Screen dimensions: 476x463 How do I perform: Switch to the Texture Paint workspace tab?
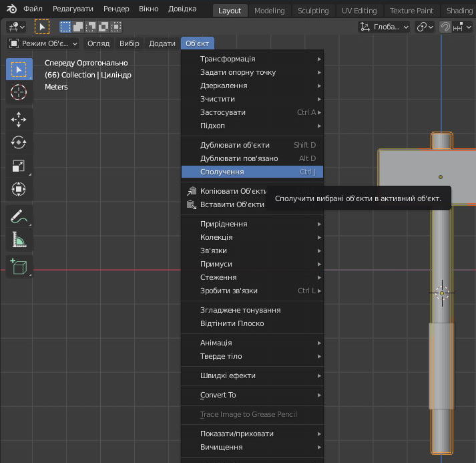pos(411,11)
